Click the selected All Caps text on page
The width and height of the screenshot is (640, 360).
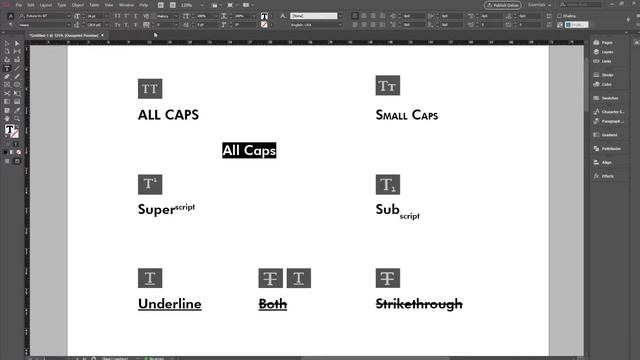249,150
